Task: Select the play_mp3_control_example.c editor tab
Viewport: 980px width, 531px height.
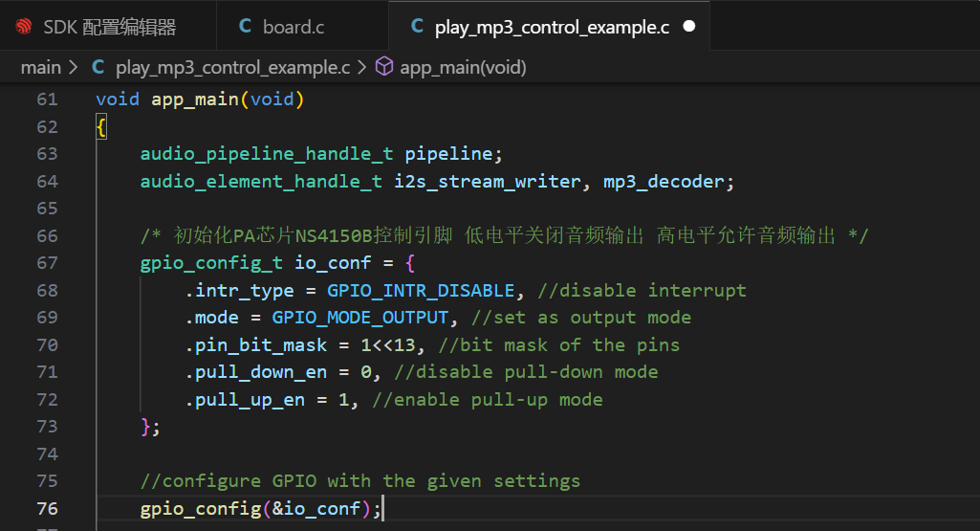Action: (550, 27)
